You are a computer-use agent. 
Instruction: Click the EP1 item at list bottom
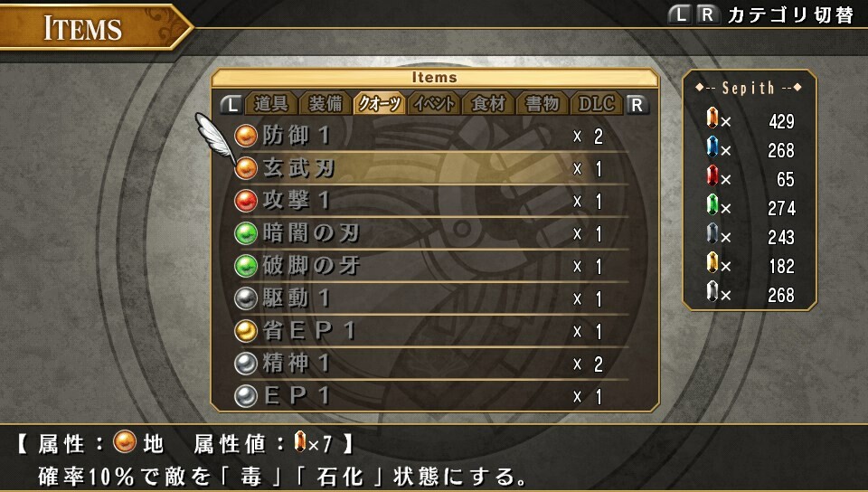coord(430,396)
